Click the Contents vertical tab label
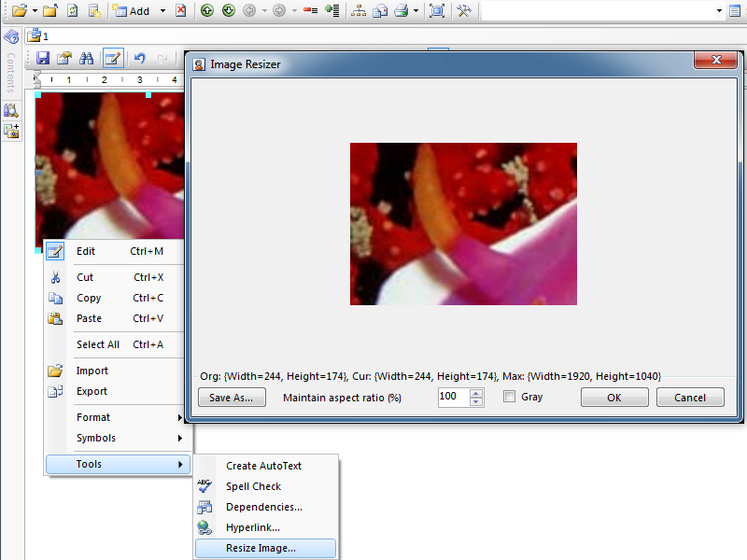This screenshot has width=747, height=560. 11,73
